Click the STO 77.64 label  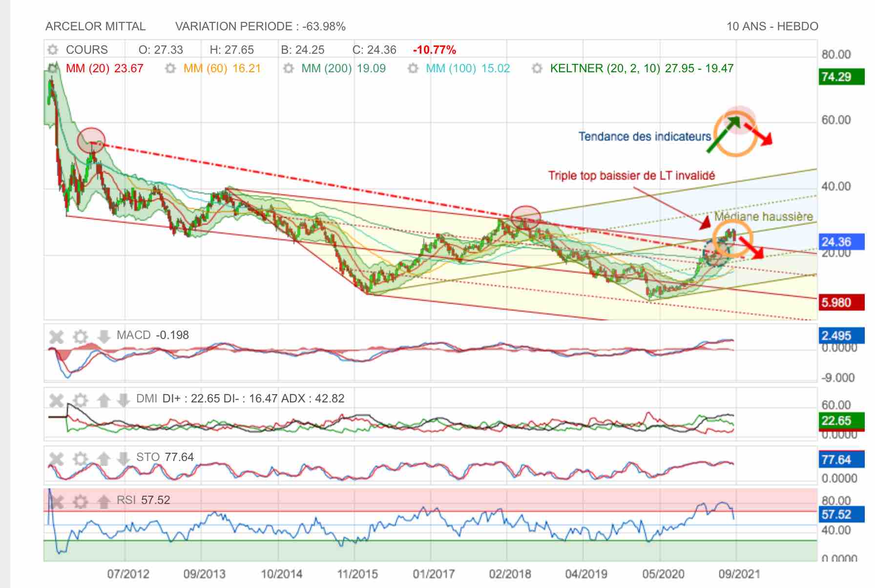(x=165, y=457)
